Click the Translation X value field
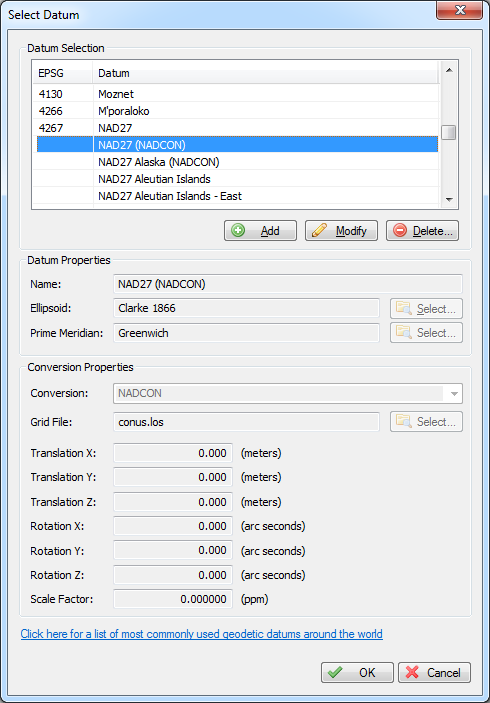Image resolution: width=490 pixels, height=703 pixels. (x=173, y=453)
